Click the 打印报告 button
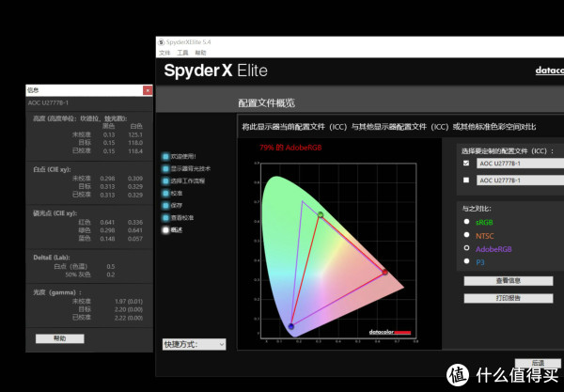 coord(509,298)
